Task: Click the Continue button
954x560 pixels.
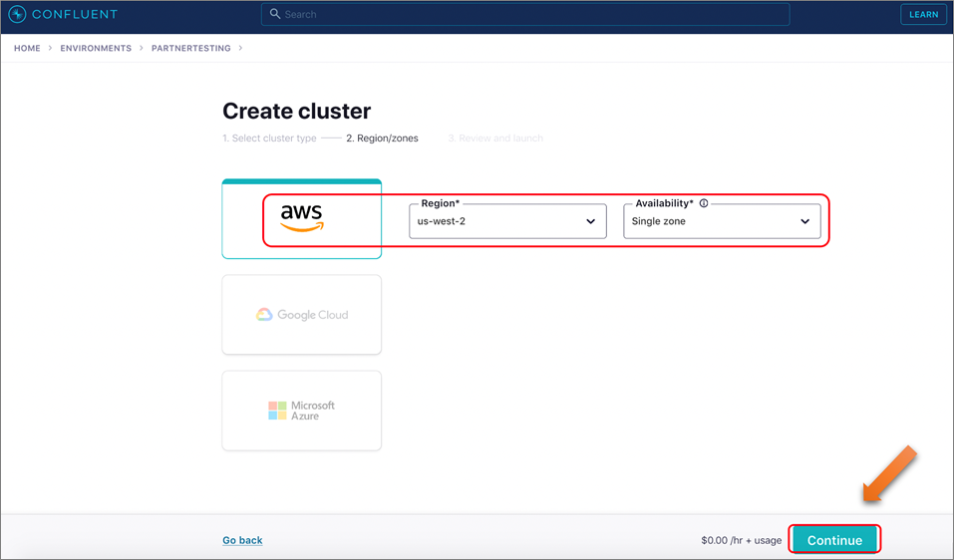Action: [834, 540]
